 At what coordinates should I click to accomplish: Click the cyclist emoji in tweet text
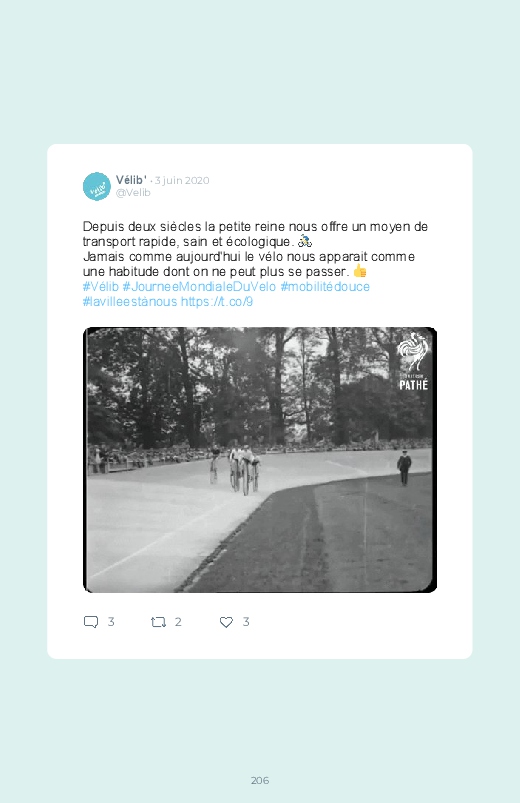point(305,241)
